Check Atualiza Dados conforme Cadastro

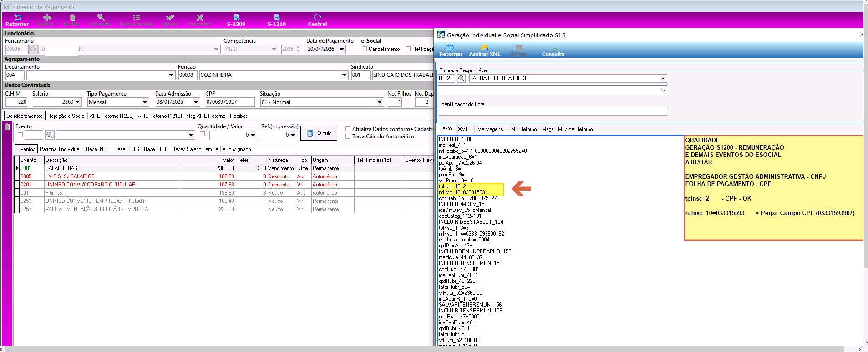point(348,129)
